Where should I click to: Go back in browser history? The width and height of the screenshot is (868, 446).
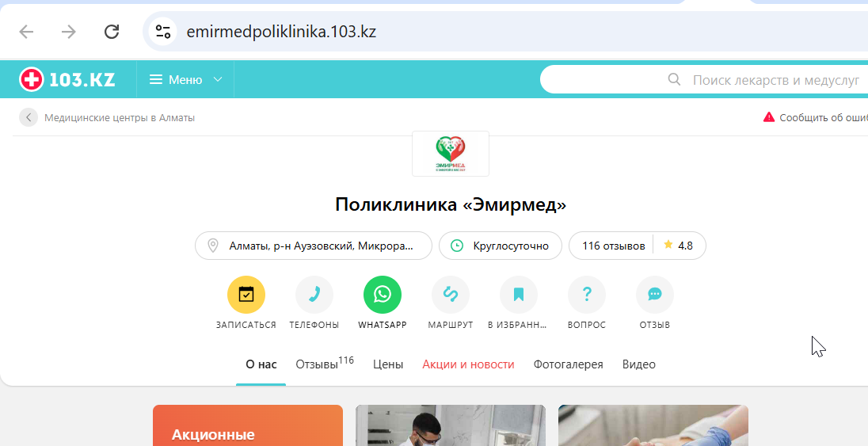pyautogui.click(x=26, y=32)
